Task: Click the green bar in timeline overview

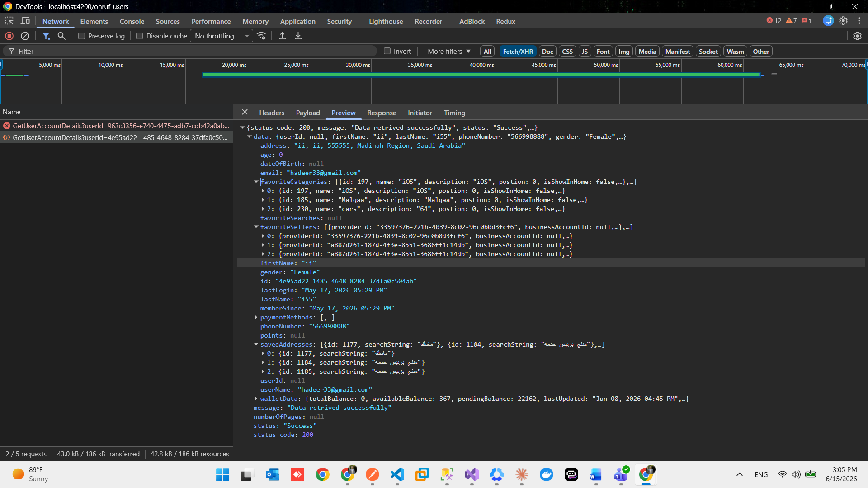Action: pos(481,75)
